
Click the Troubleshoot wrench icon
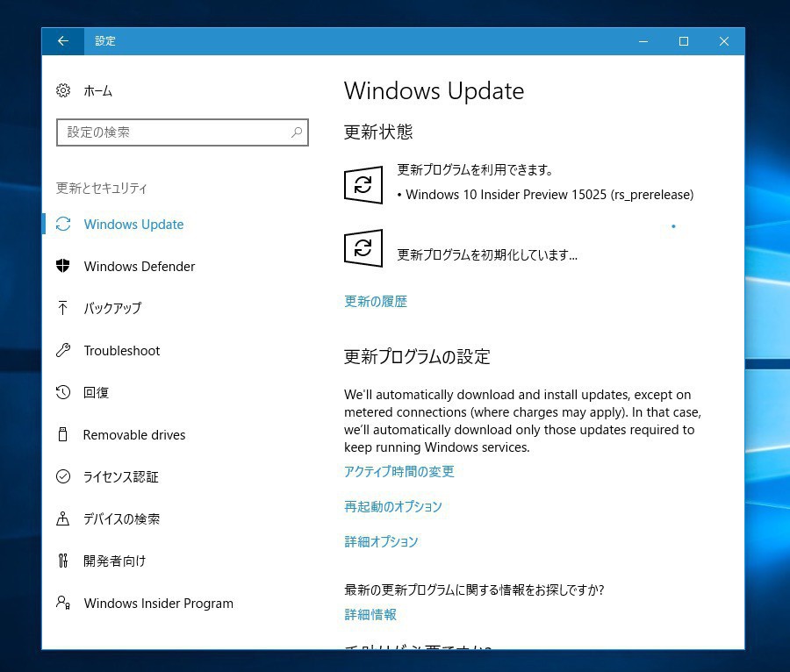click(63, 350)
